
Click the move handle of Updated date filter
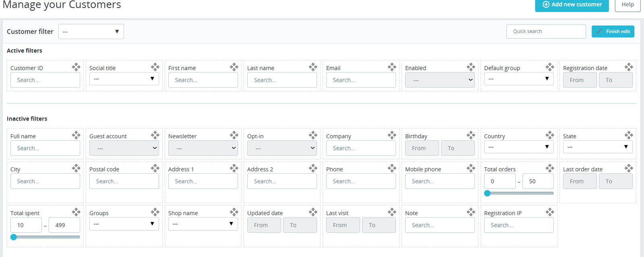coord(313,212)
